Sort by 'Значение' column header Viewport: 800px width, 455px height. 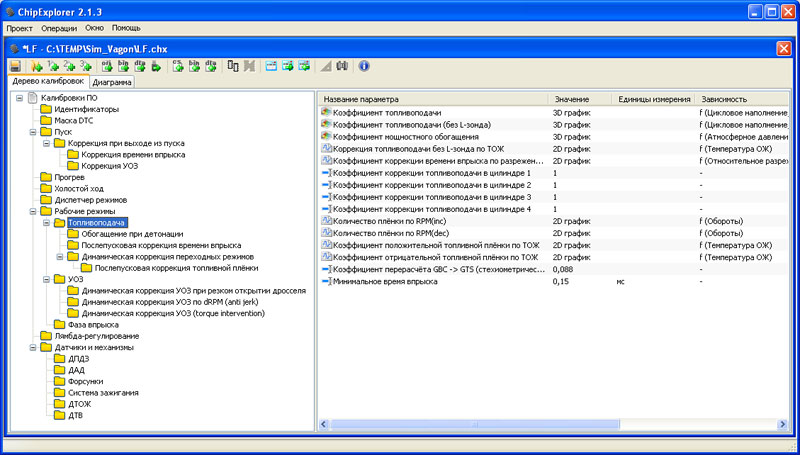[x=570, y=100]
